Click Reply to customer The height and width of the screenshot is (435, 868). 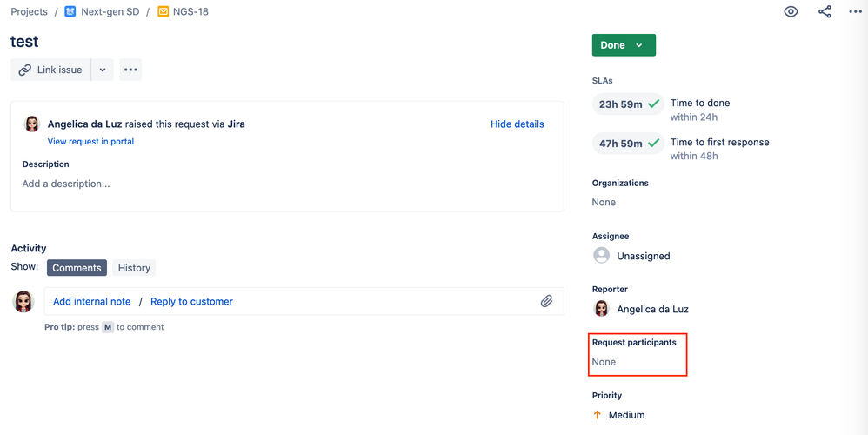click(191, 302)
